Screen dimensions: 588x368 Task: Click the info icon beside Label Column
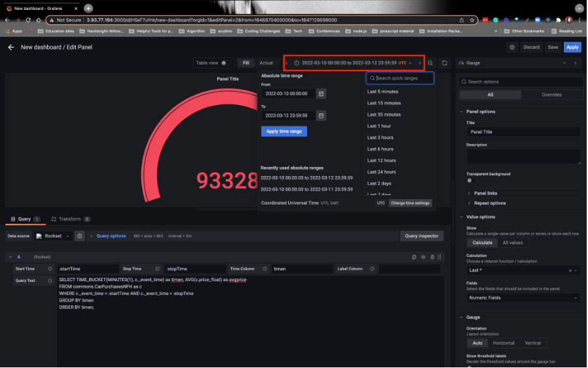[372, 269]
